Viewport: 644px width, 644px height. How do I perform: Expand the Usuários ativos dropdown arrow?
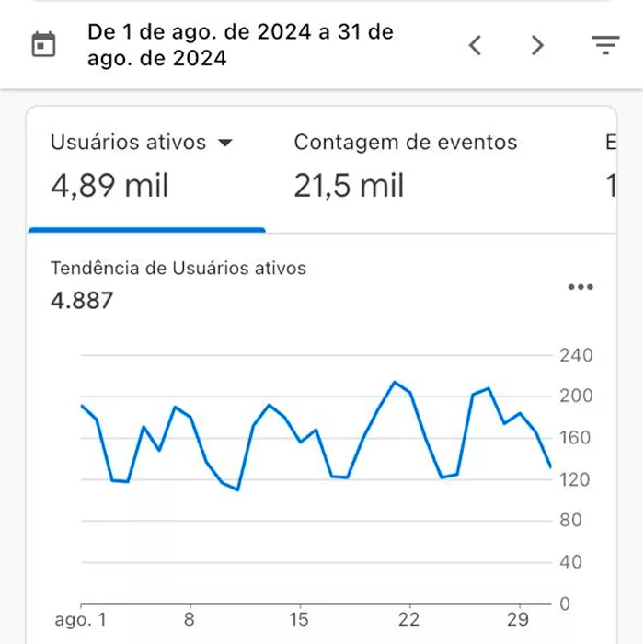tap(224, 143)
